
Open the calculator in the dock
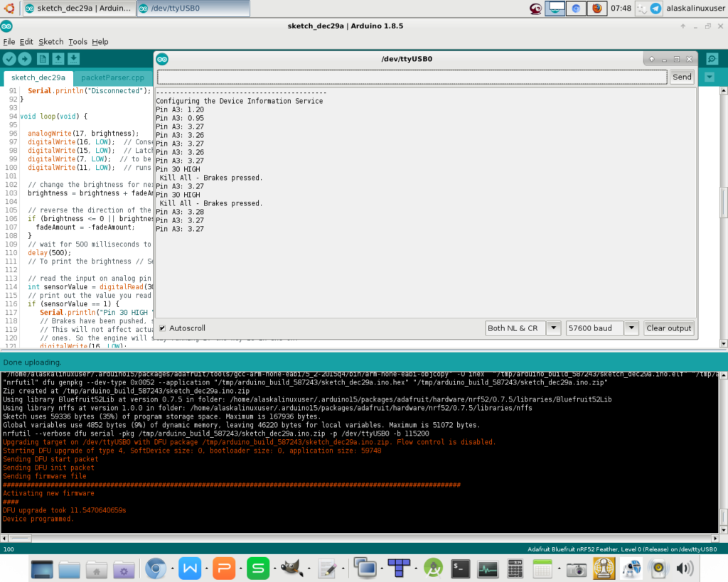pos(515,568)
